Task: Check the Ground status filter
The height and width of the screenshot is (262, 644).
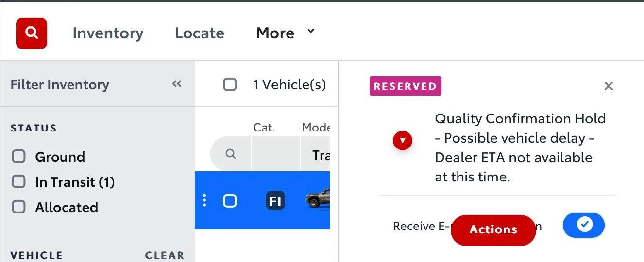Action: (x=19, y=157)
